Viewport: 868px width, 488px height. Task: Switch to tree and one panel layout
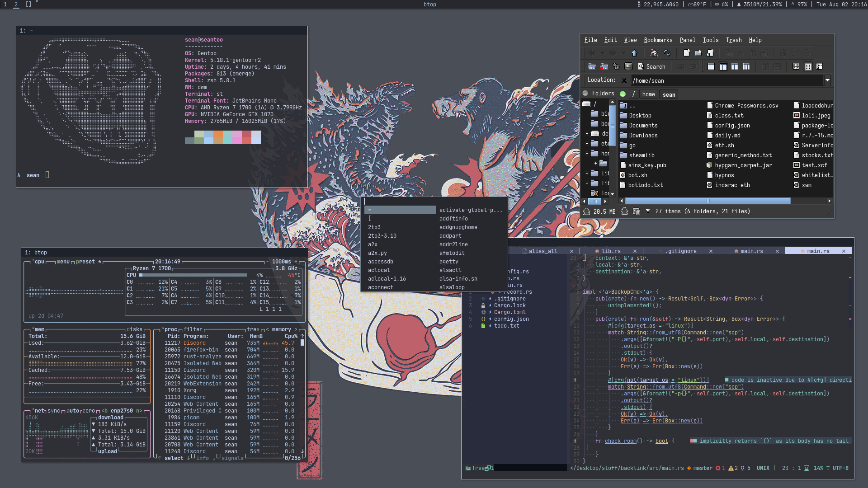point(723,66)
